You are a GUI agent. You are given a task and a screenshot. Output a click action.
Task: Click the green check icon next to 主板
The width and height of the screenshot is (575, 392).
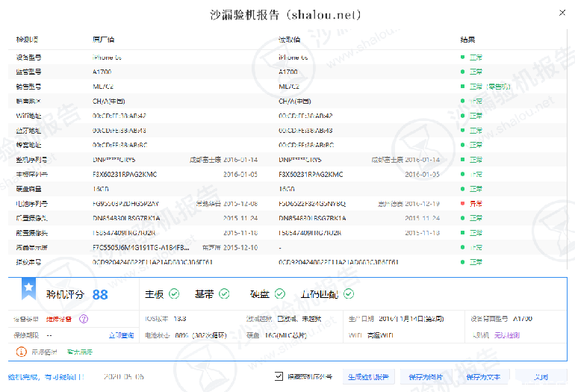click(x=174, y=293)
